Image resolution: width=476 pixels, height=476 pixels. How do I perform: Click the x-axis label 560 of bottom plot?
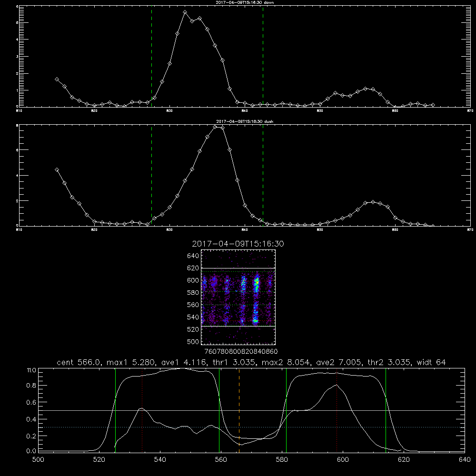coord(221,460)
